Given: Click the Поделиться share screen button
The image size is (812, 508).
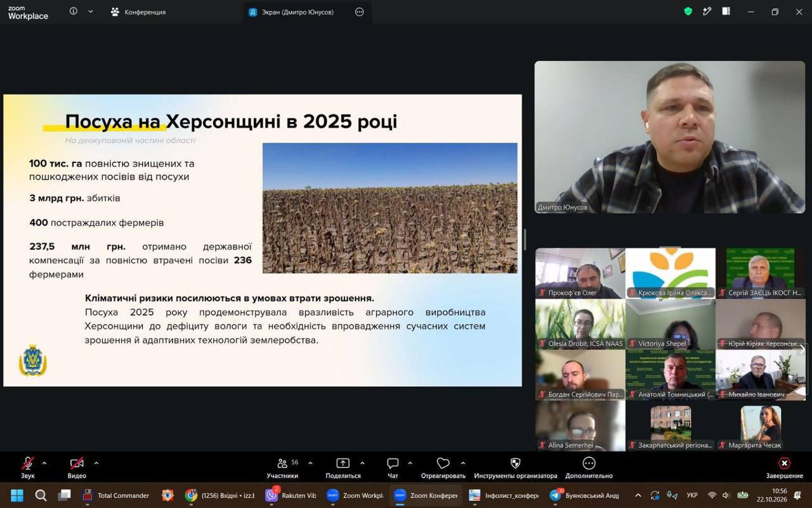Looking at the screenshot, I should coord(343,467).
